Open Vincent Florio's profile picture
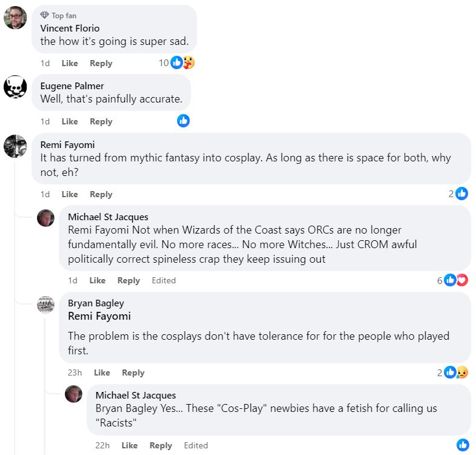 15,18
